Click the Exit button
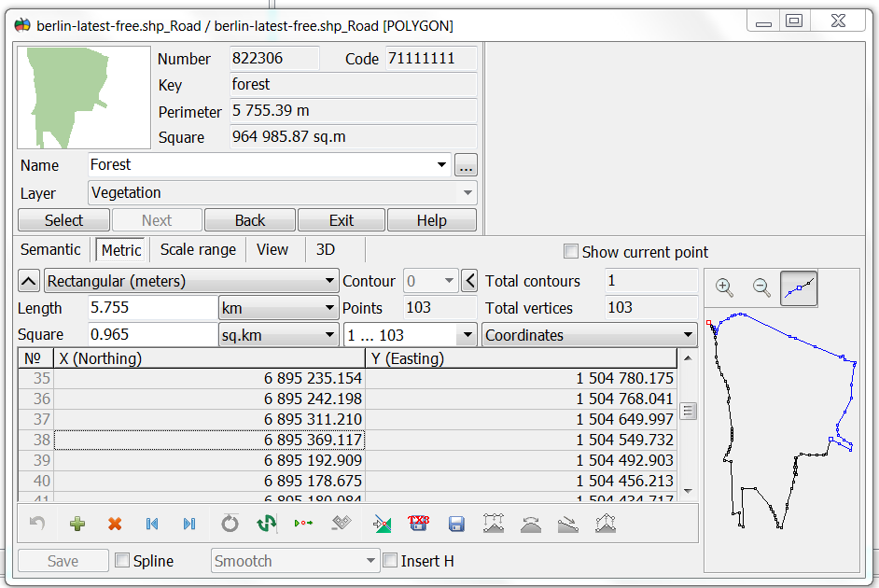The height and width of the screenshot is (588, 879). point(342,220)
